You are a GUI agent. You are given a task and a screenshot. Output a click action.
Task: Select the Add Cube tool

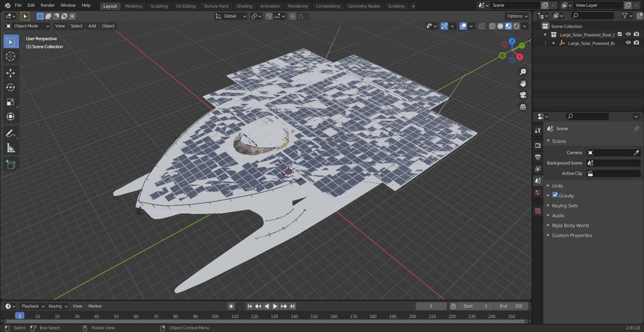pos(11,164)
